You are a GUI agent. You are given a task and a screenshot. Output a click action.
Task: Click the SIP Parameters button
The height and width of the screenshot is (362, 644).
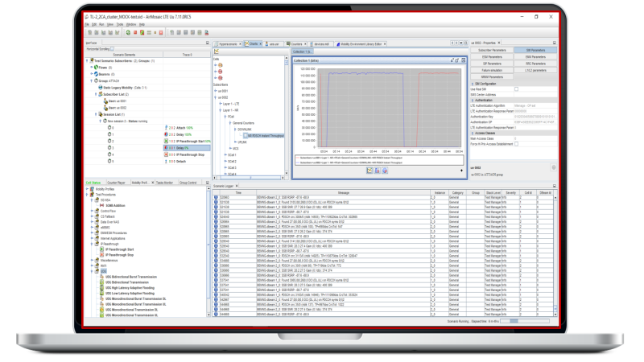tap(492, 64)
